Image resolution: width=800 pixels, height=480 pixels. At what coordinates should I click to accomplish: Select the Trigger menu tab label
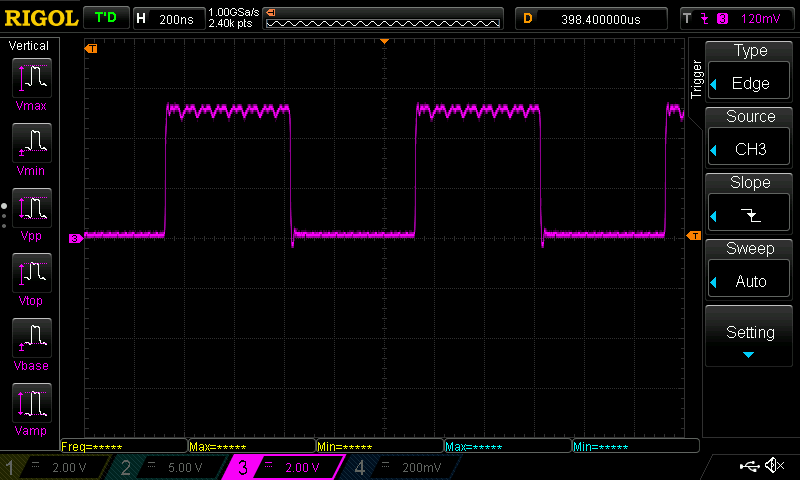(696, 79)
